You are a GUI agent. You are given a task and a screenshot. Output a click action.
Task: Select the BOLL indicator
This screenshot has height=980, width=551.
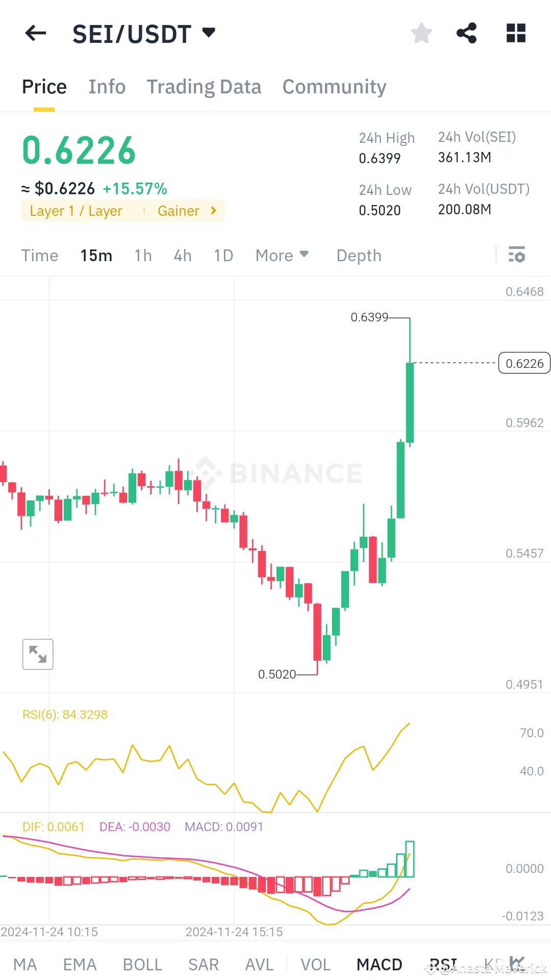click(x=143, y=964)
